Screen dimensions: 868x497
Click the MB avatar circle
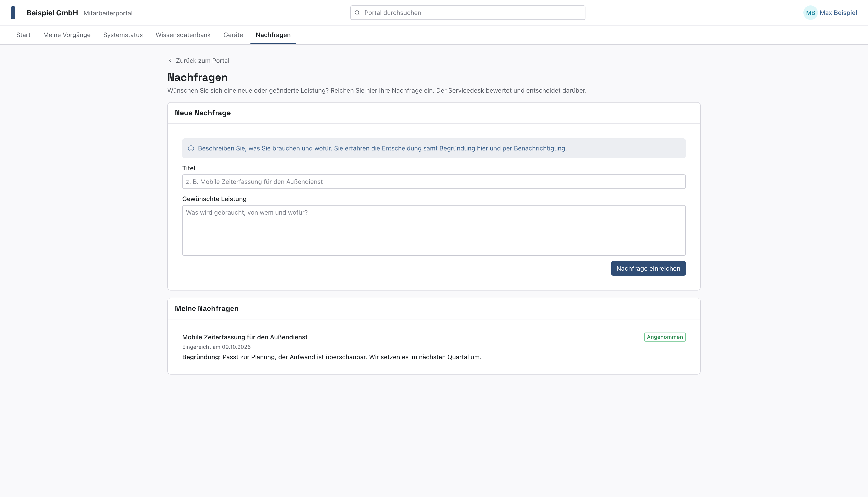810,13
